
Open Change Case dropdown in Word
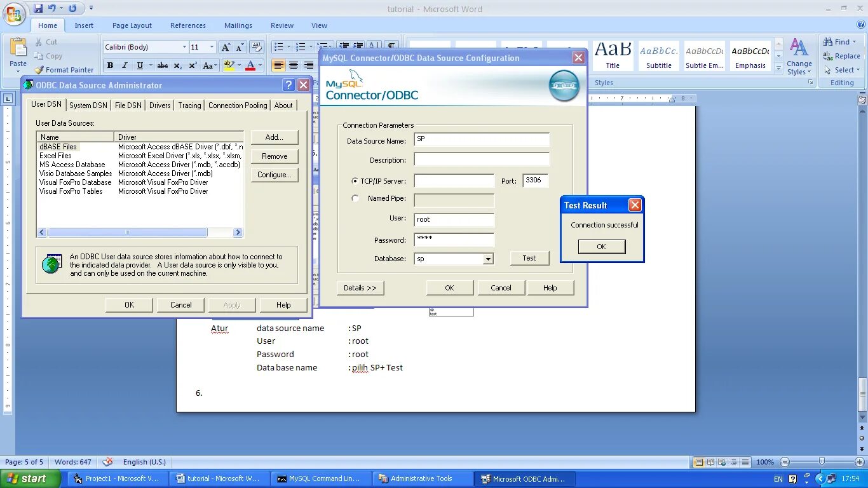[x=210, y=65]
